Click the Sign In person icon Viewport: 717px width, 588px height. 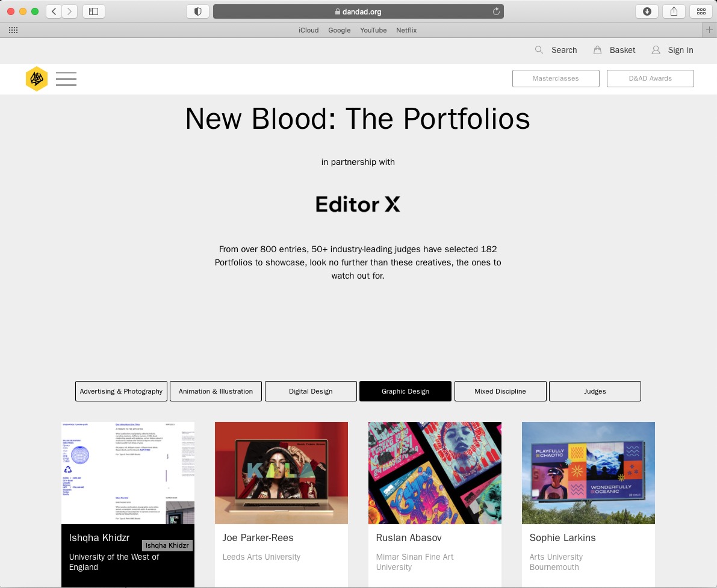coord(656,50)
